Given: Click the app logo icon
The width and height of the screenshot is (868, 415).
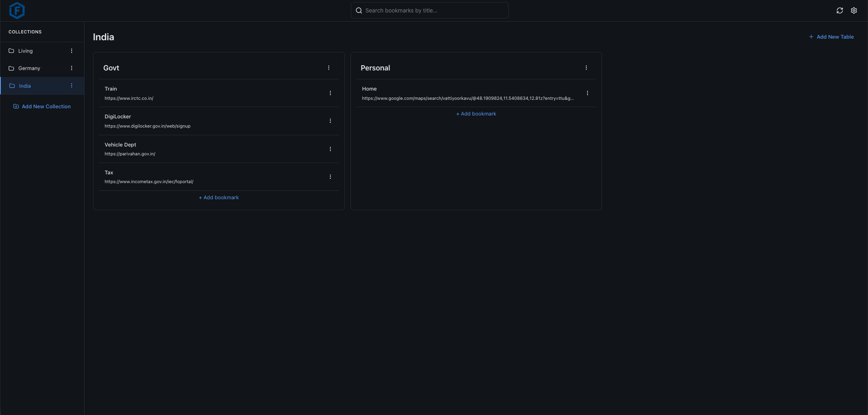Looking at the screenshot, I should pos(17,10).
